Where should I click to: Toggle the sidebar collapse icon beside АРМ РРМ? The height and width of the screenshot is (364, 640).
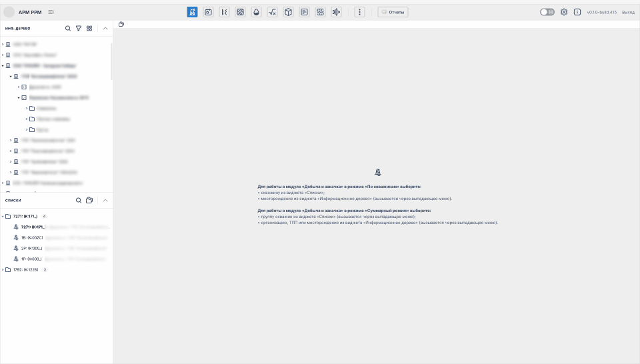(51, 12)
